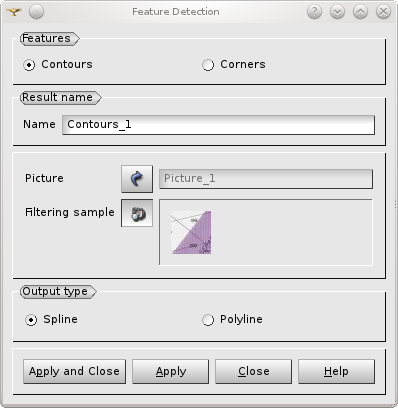Screen dimensions: 398x408
Task: Open Help using the bottom Help button
Action: tap(336, 371)
